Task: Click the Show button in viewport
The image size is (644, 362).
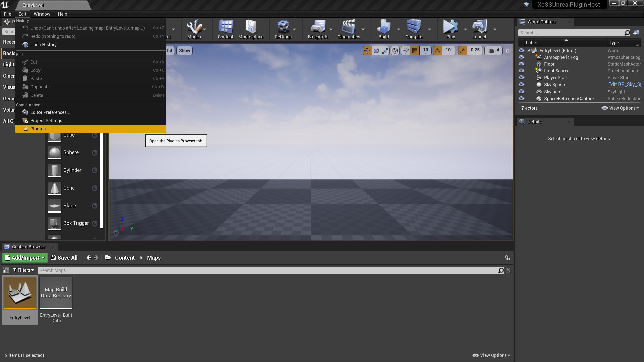Action: [x=184, y=51]
